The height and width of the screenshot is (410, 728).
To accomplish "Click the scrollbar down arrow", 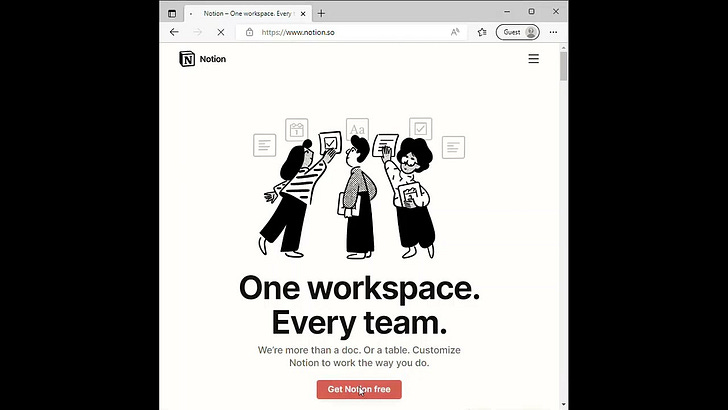I will click(564, 405).
